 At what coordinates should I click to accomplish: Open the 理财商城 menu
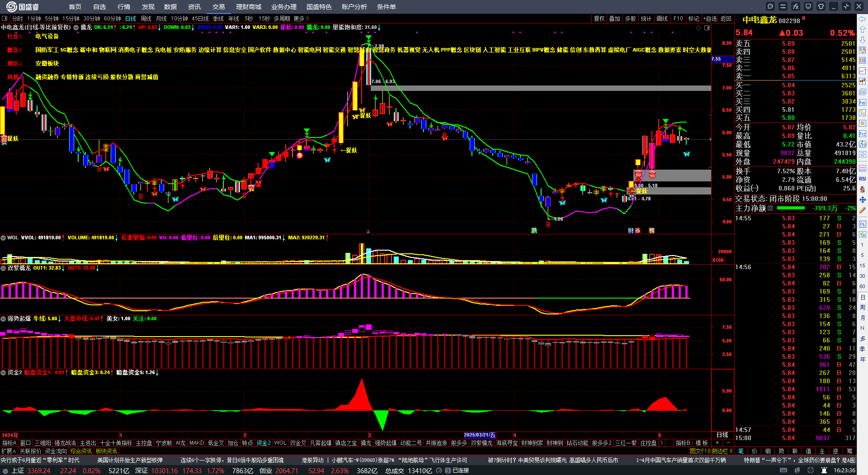(249, 7)
